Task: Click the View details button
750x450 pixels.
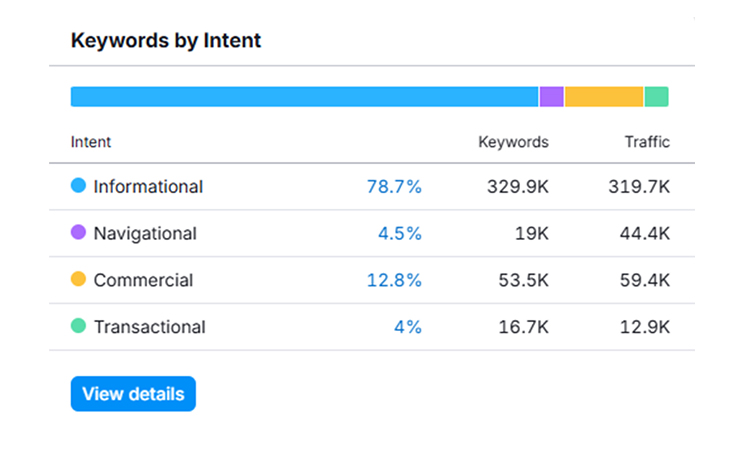Action: (133, 394)
